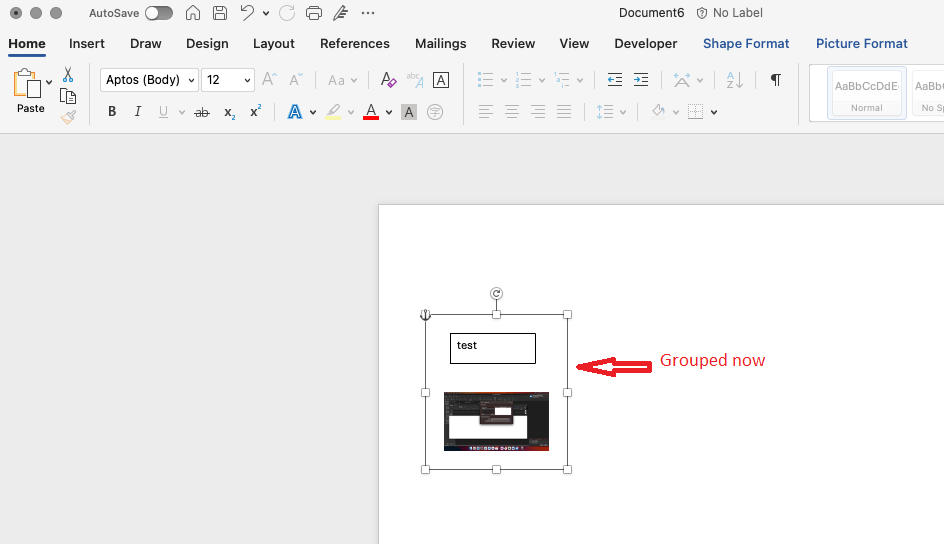The height and width of the screenshot is (544, 944).
Task: Open the References tab
Action: click(355, 43)
